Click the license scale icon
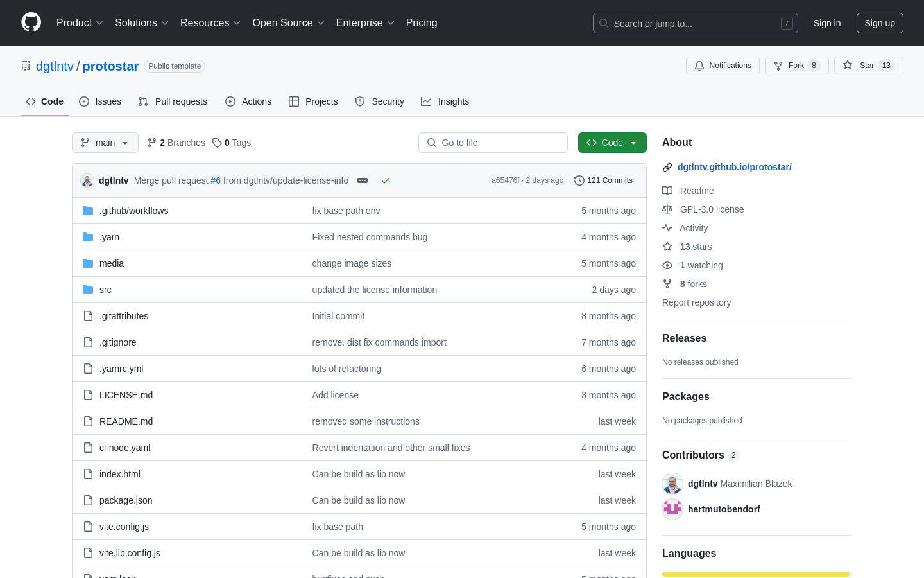924x578 pixels. tap(667, 209)
